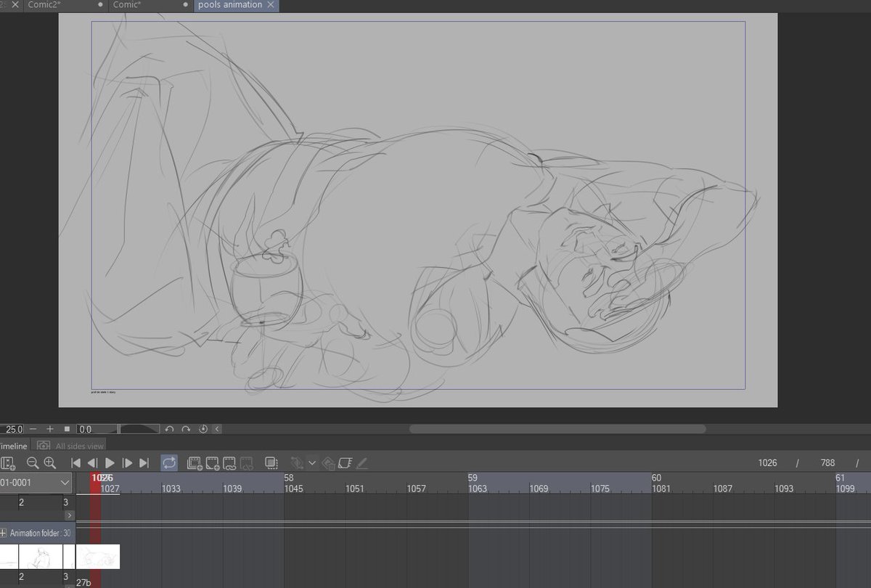The width and height of the screenshot is (871, 588).
Task: Specify cels with the linked-cel icon
Action: tap(229, 462)
